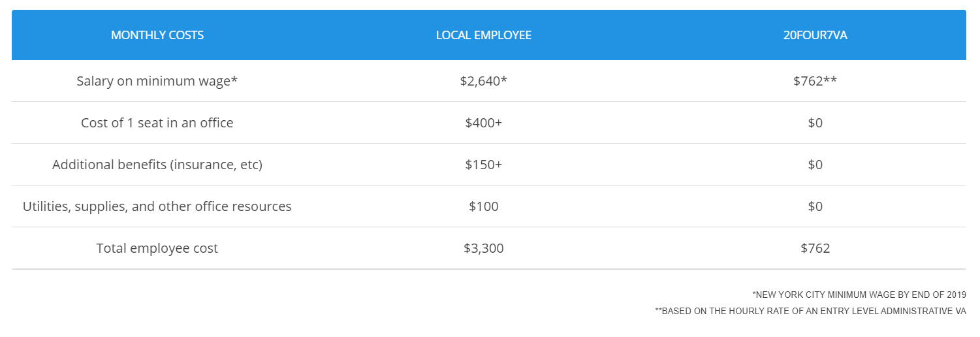The height and width of the screenshot is (337, 980).
Task: Click the New York City minimum wage footnote
Action: click(x=859, y=295)
